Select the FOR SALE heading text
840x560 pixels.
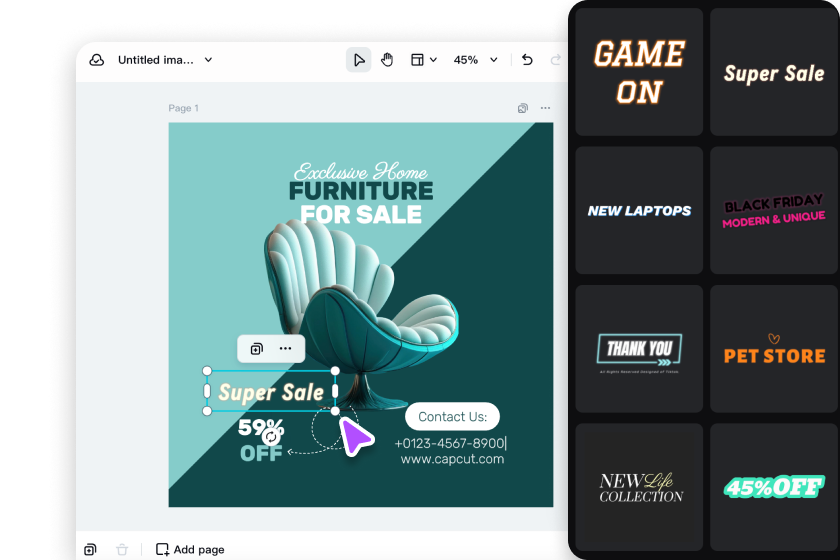pyautogui.click(x=361, y=214)
